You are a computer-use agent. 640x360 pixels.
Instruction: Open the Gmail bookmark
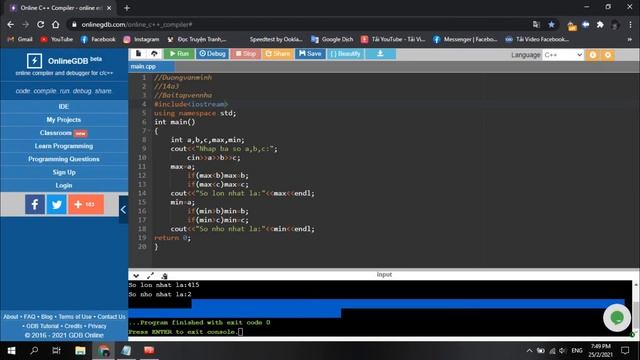pos(20,39)
